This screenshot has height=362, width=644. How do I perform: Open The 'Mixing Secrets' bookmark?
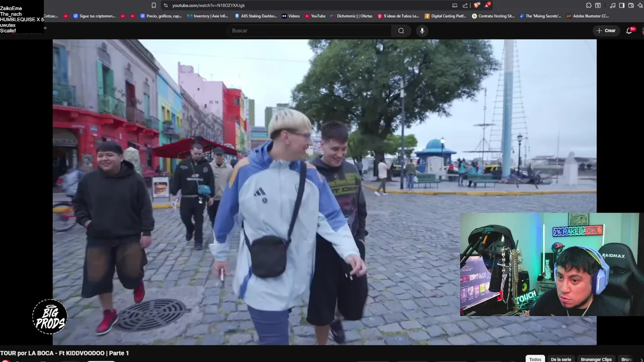pyautogui.click(x=540, y=16)
